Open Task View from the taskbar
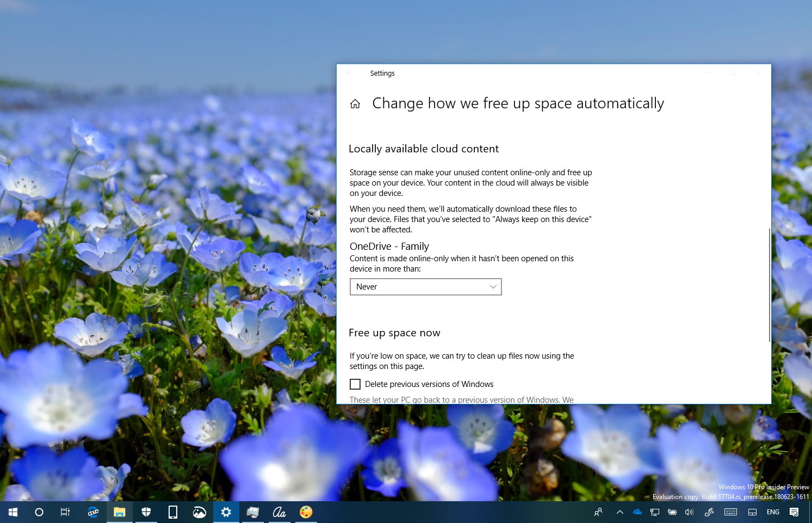812x523 pixels. pos(65,512)
